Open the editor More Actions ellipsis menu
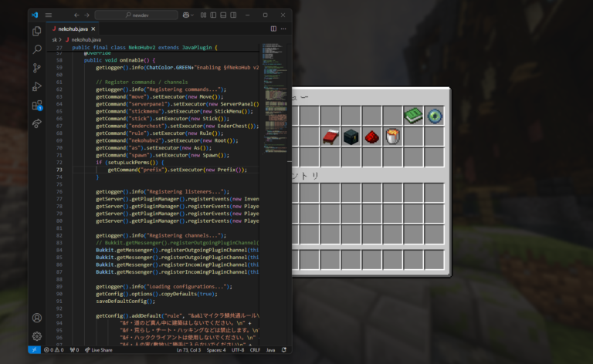This screenshot has height=364, width=593. 283,29
